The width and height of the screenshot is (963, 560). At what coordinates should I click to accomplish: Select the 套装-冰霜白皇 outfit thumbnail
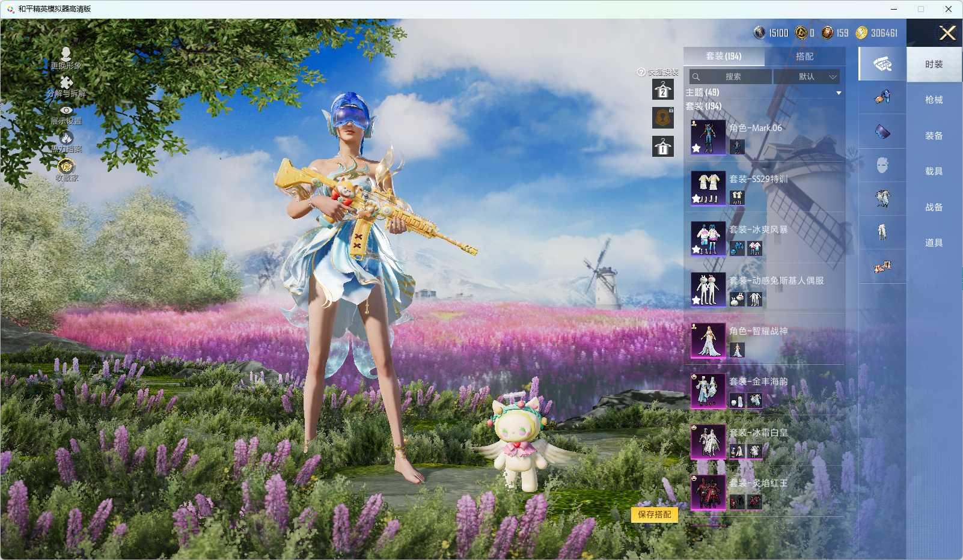(708, 442)
